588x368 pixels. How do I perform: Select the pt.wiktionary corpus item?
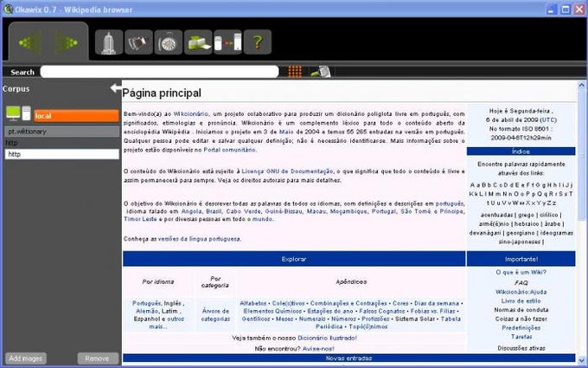pos(62,132)
